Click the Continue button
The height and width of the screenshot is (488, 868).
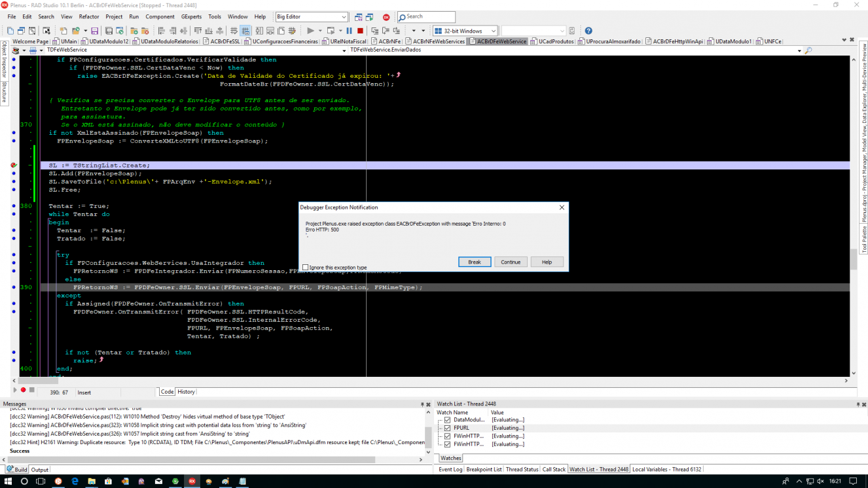tap(511, 262)
